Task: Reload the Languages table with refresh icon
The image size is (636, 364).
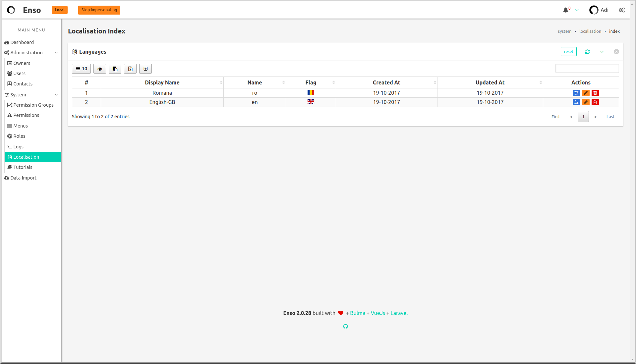Action: point(587,52)
